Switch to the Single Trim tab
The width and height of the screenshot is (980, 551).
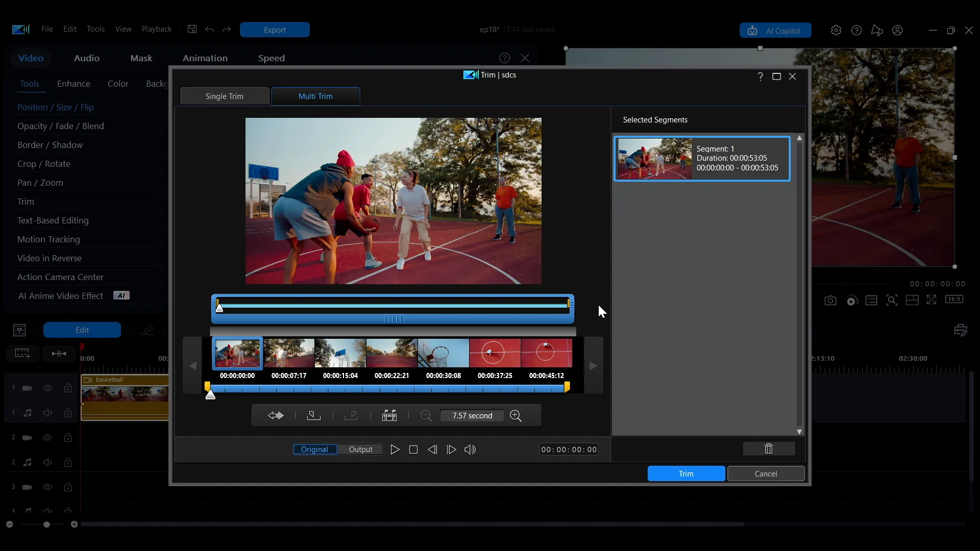click(x=225, y=96)
